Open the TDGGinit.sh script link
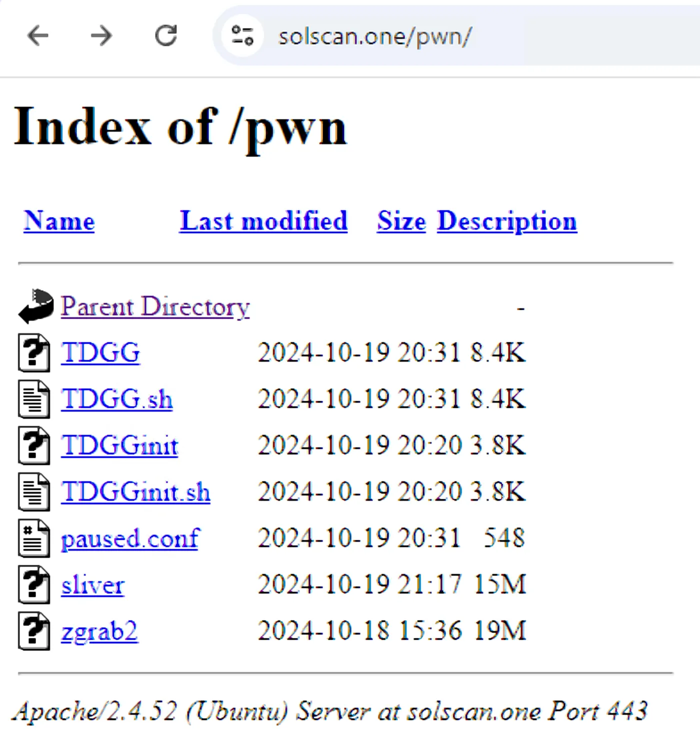 pyautogui.click(x=135, y=491)
